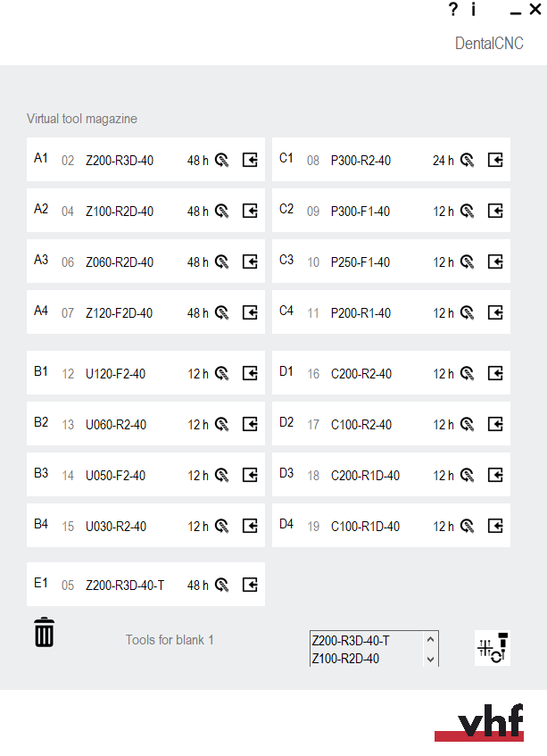Screen dimensions: 547x756
Task: Click the replace tool icon for slot B4
Action: [x=250, y=526]
